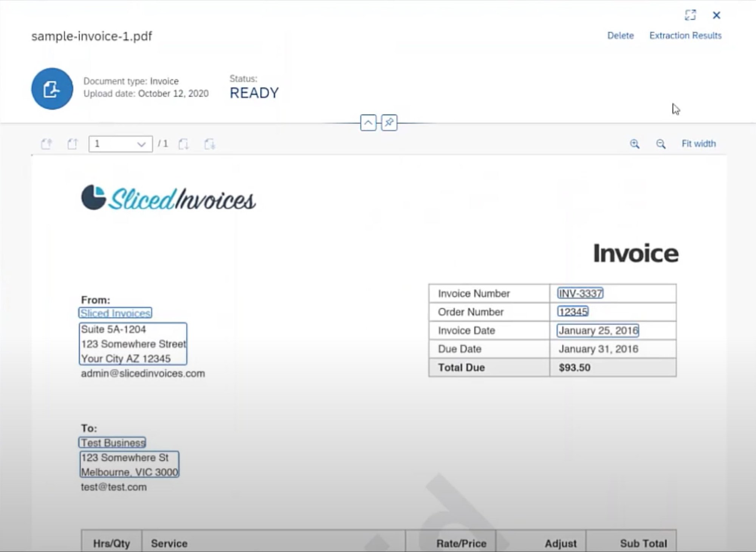Click the Invoice Number label cell
The image size is (756, 552).
point(489,293)
